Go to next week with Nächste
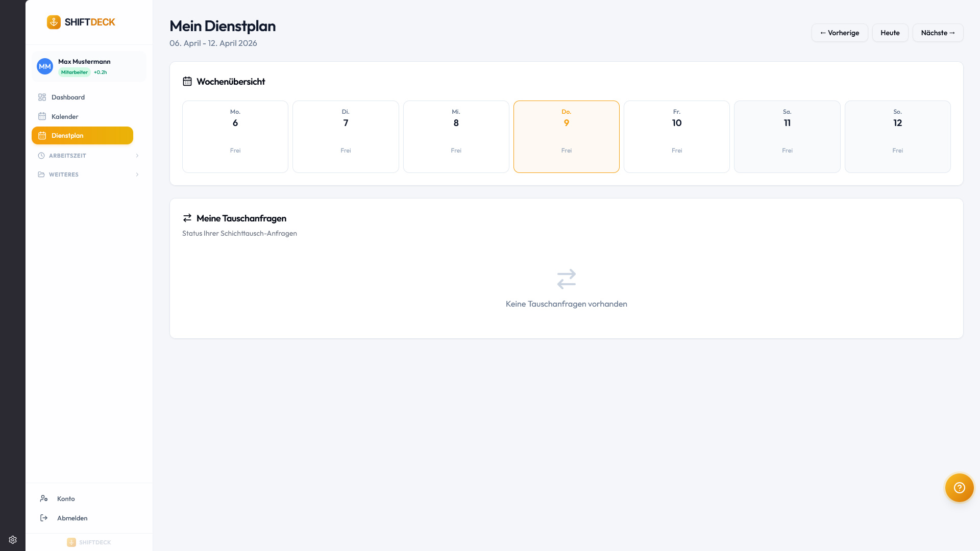980x551 pixels. [x=938, y=33]
